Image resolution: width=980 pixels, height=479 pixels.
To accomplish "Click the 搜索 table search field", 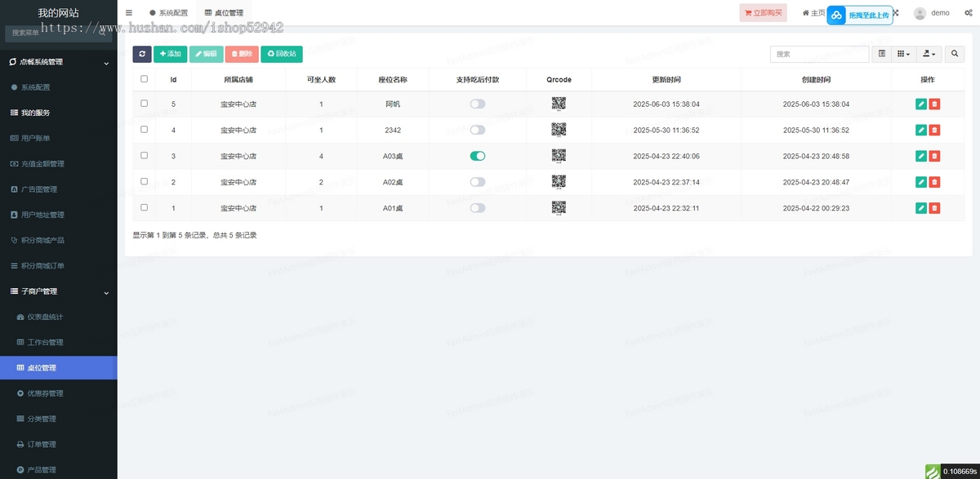I will pyautogui.click(x=819, y=54).
